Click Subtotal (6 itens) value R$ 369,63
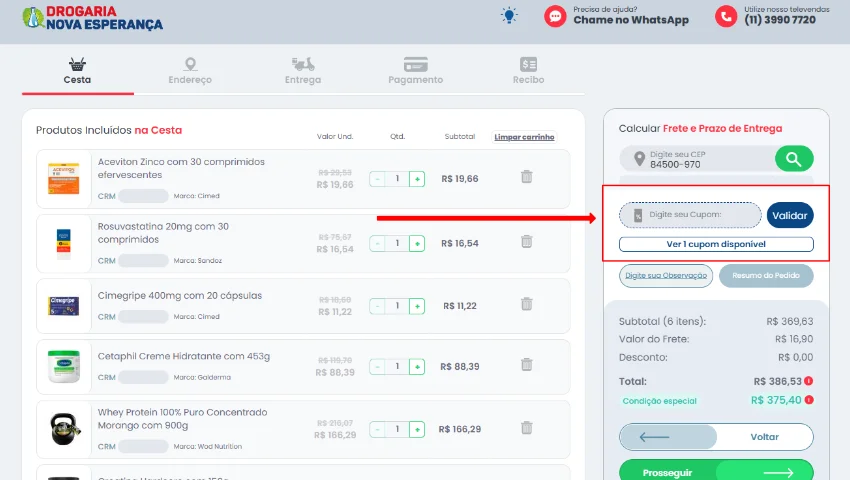850x480 pixels. [x=790, y=322]
